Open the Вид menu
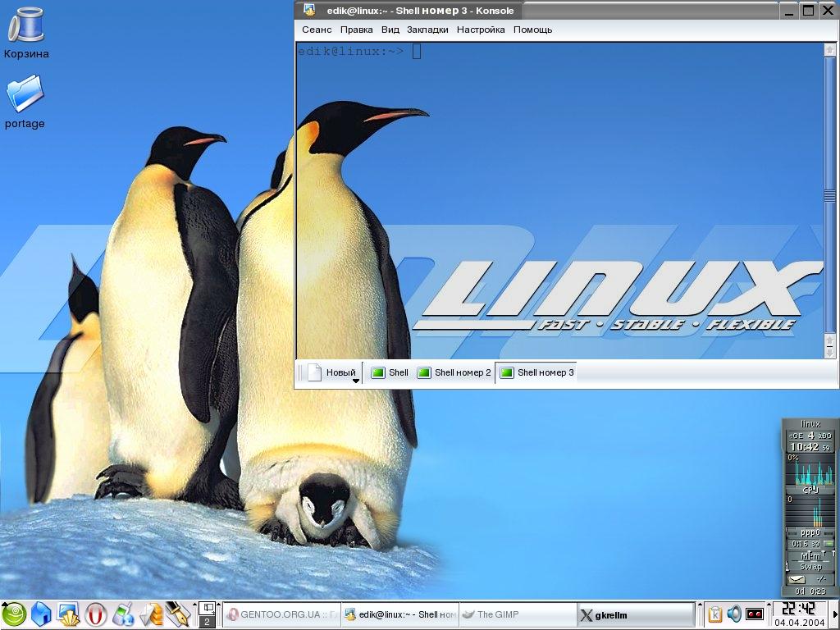840x630 pixels. click(x=390, y=30)
